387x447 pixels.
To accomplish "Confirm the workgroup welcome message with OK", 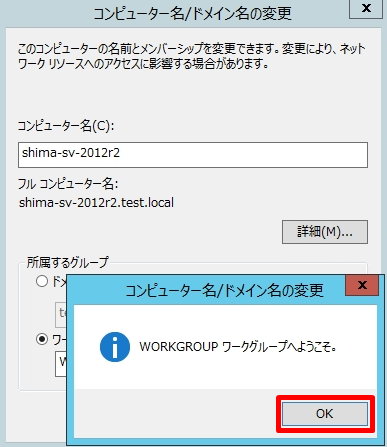I will point(325,414).
